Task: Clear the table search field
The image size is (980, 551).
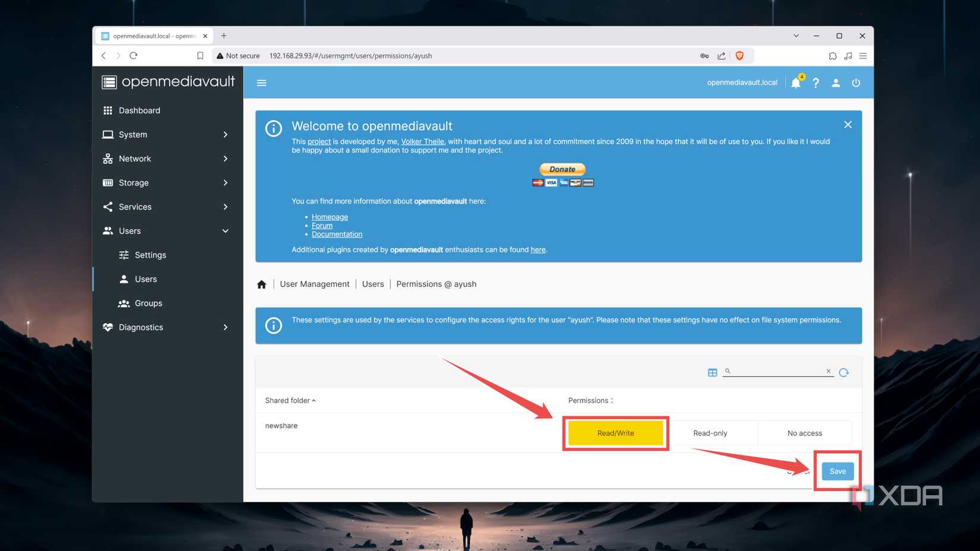Action: click(x=829, y=371)
